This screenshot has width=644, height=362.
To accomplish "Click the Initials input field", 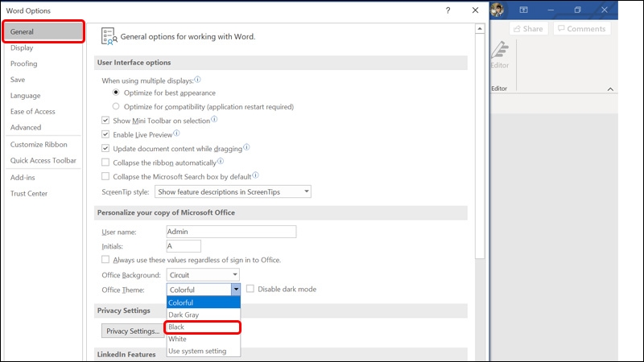I will [184, 246].
